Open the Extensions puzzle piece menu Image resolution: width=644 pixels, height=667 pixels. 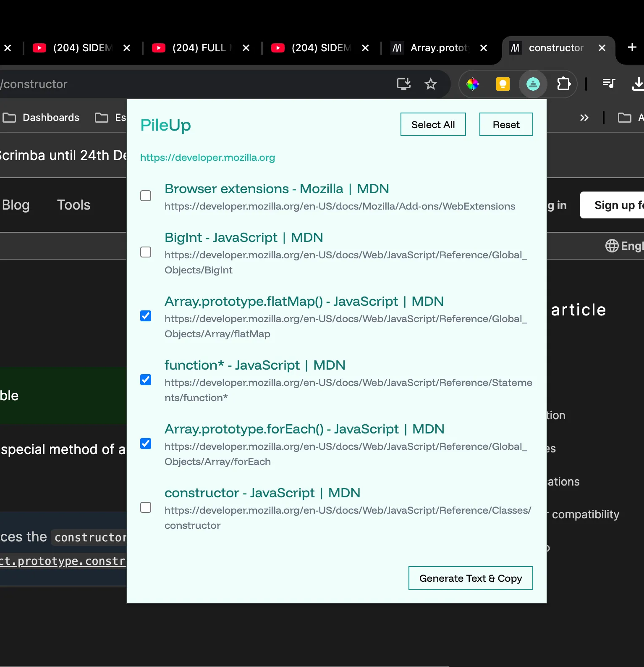click(563, 84)
